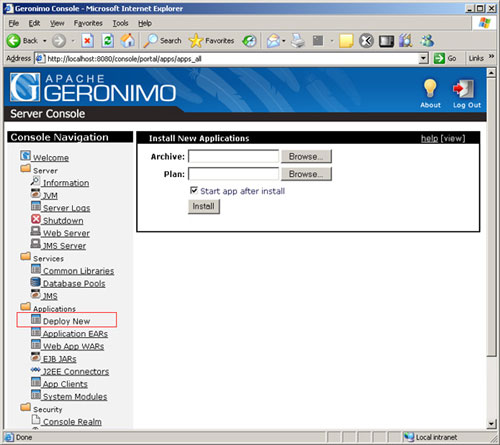Click the Stop loading icon
Viewport: 500px width, 445px height.
pyautogui.click(x=87, y=41)
